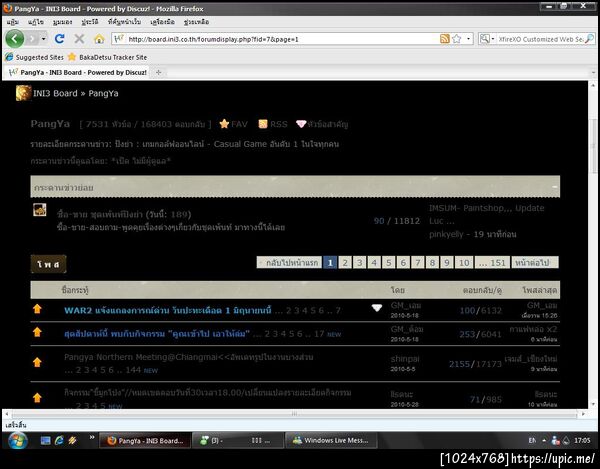
Task: Click the INI3 Board logo icon
Action: point(23,93)
